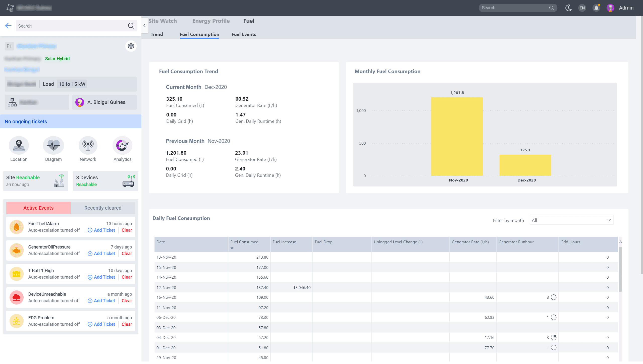The image size is (643, 364).
Task: Click the hierarchy org-chart icon
Action: (x=12, y=102)
